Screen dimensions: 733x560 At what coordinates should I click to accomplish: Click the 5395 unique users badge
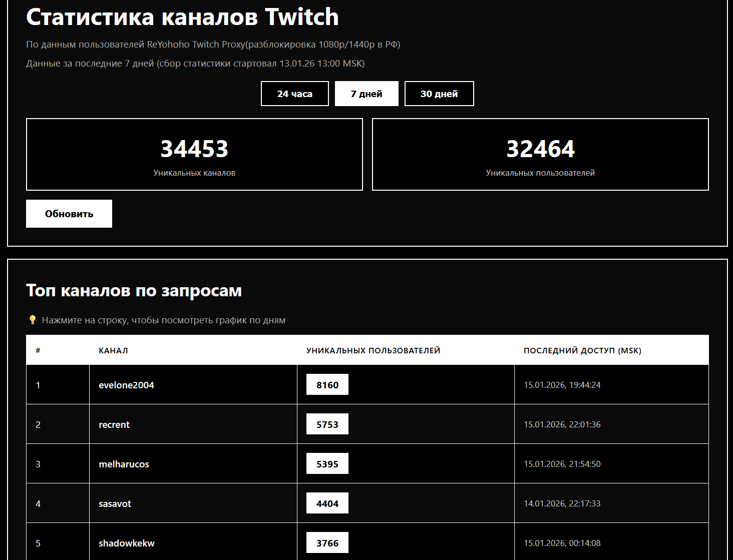click(x=327, y=464)
